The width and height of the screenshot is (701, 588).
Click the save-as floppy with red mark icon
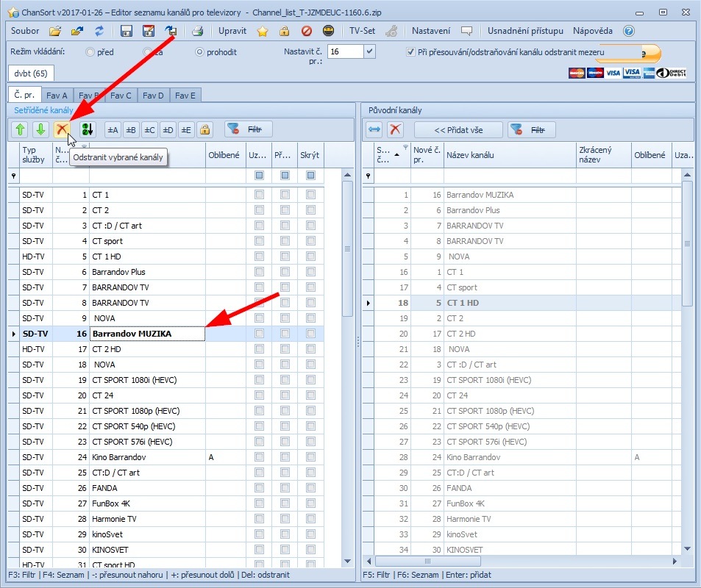[x=149, y=31]
